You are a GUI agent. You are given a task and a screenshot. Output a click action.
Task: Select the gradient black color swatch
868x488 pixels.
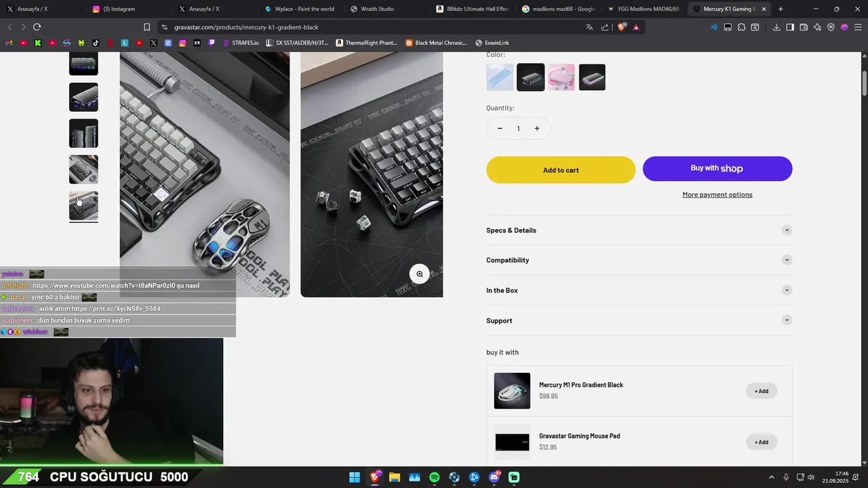click(530, 77)
